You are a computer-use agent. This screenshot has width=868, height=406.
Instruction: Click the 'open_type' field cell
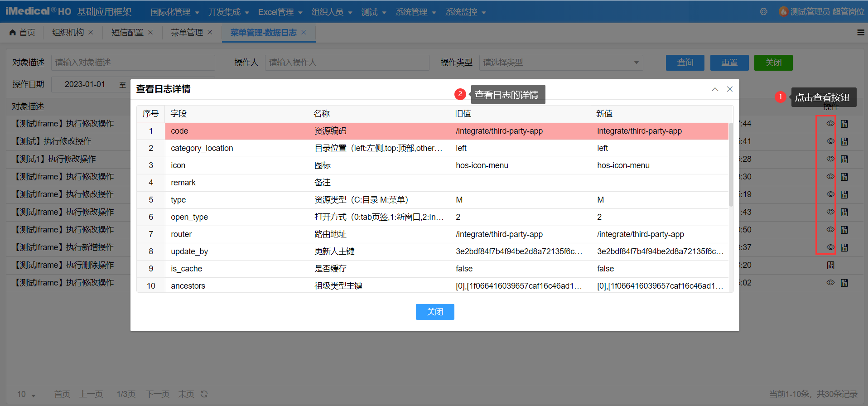point(189,217)
